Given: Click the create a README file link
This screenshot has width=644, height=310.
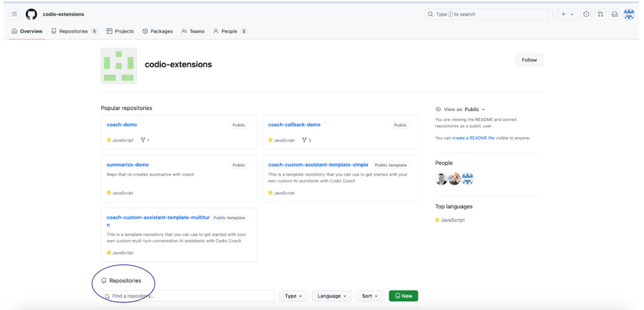Looking at the screenshot, I should tap(473, 138).
